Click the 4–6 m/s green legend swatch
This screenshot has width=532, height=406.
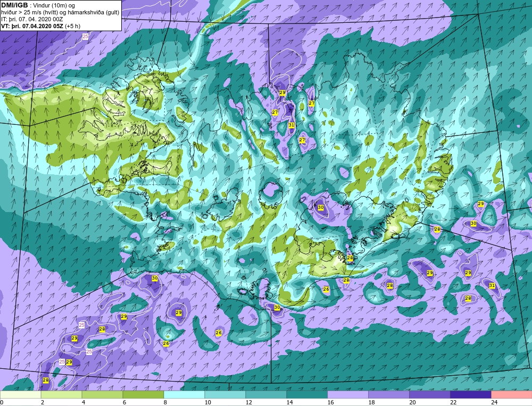pos(102,395)
